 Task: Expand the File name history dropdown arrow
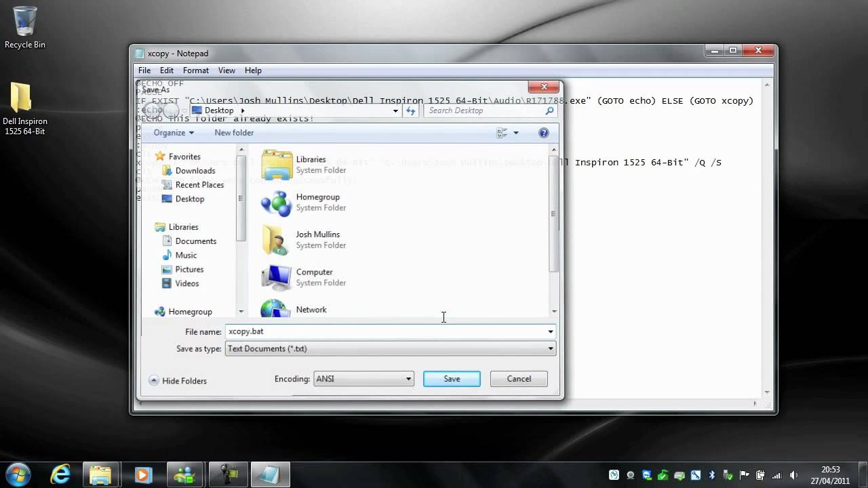pyautogui.click(x=551, y=331)
